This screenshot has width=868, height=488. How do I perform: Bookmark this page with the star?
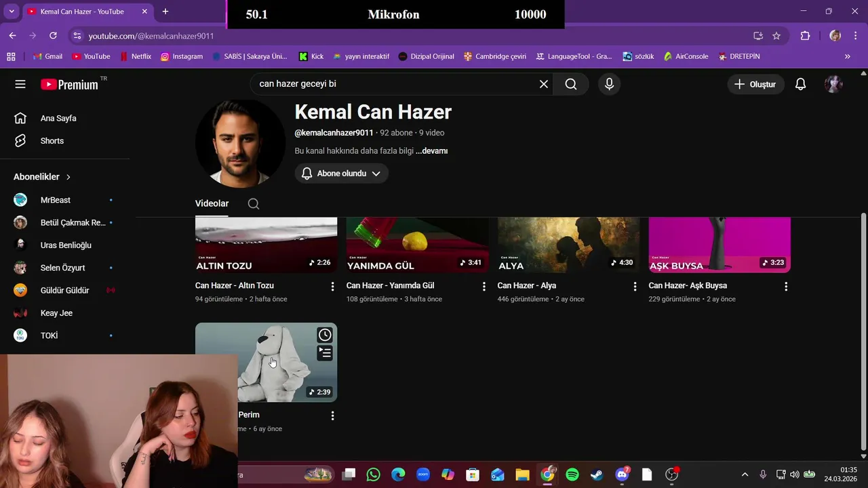coord(776,36)
